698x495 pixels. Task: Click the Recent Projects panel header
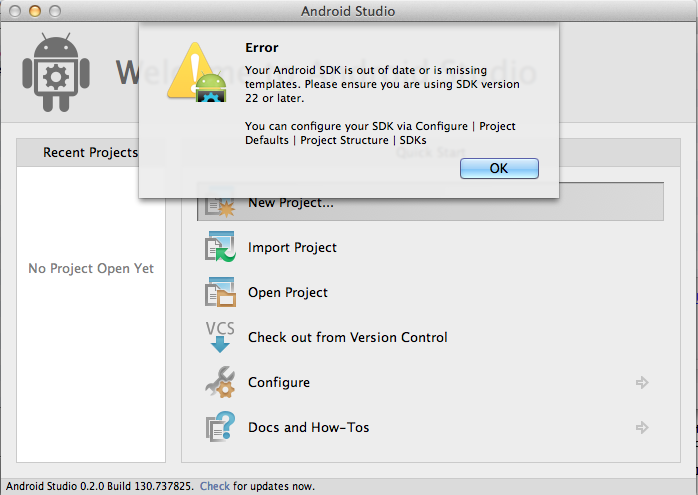(90, 153)
